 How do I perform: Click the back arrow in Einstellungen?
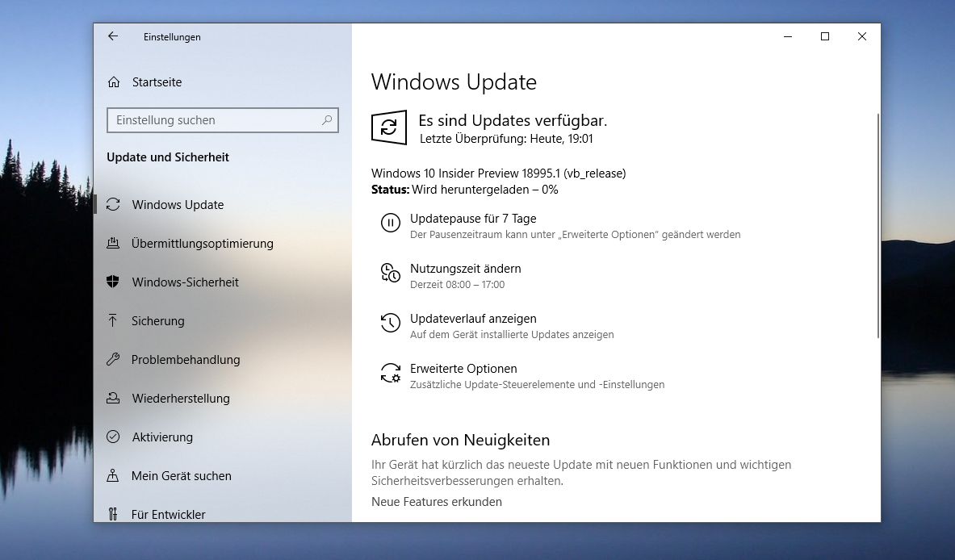coord(113,36)
